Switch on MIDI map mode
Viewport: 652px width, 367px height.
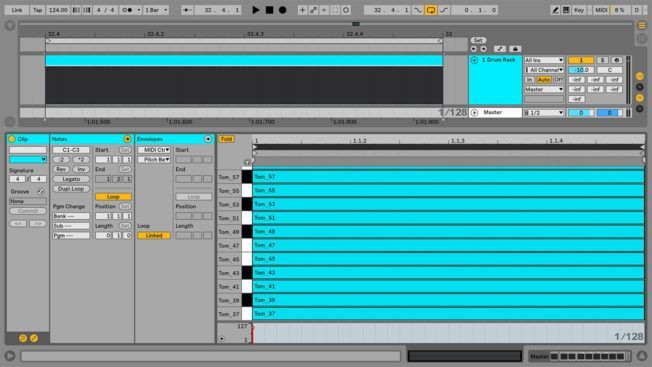[601, 10]
